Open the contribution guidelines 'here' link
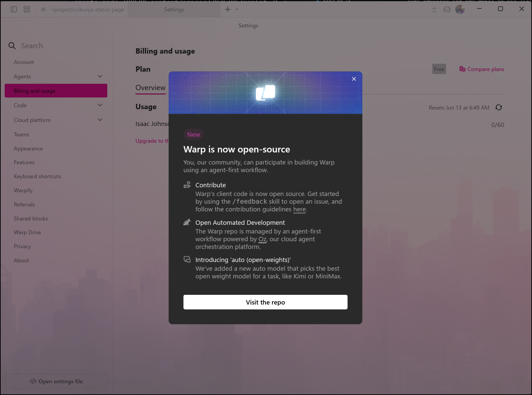Screen dimensions: 532x395 tap(299, 209)
